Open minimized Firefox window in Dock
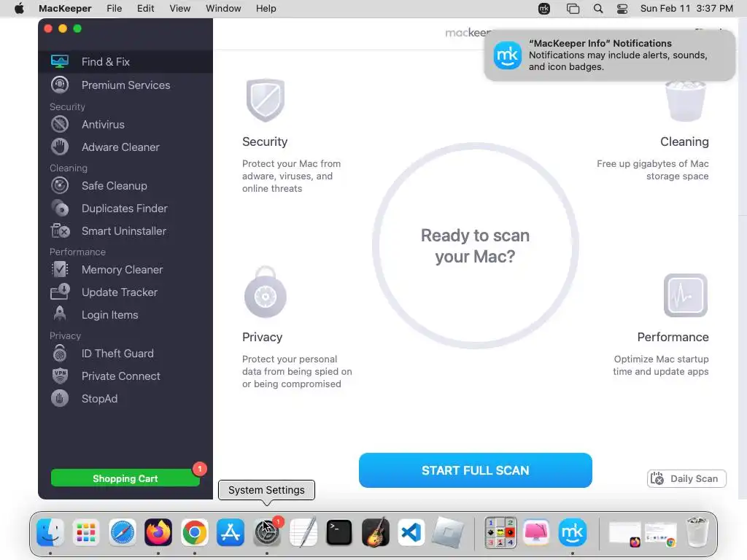This screenshot has width=747, height=560. coord(625,534)
